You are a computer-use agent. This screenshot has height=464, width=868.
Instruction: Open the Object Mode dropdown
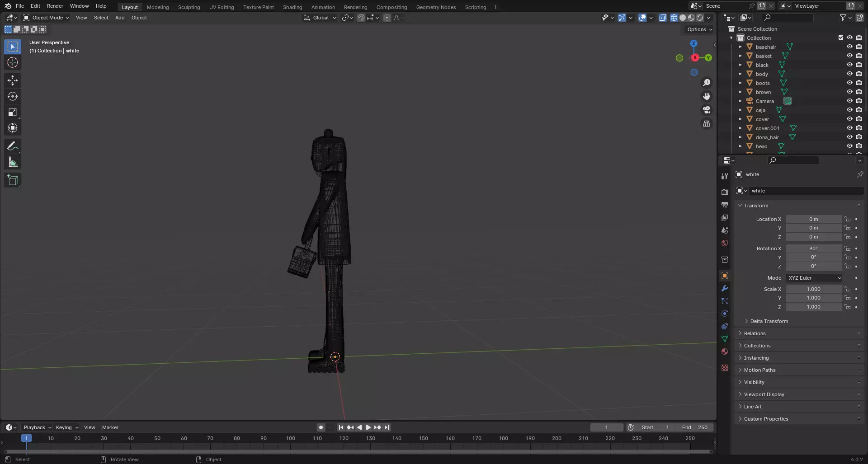point(46,18)
